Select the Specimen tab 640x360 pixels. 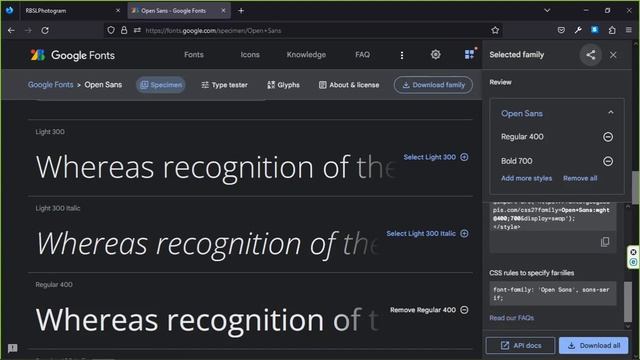(x=161, y=85)
